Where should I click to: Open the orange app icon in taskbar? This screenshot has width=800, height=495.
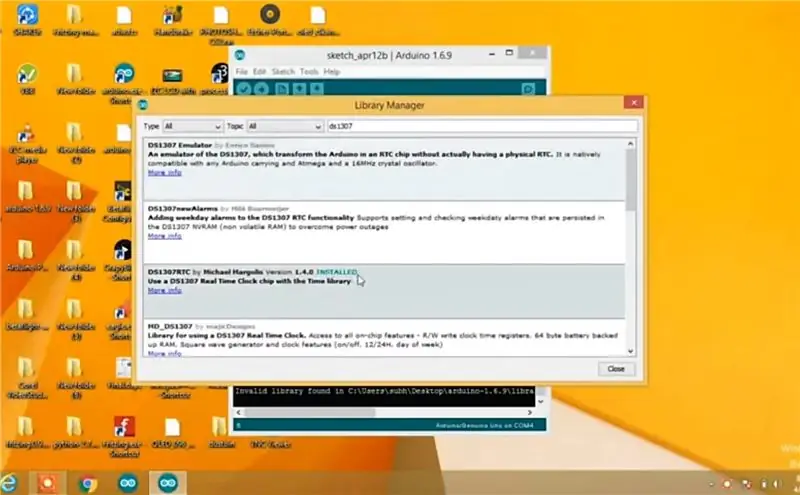(x=47, y=483)
